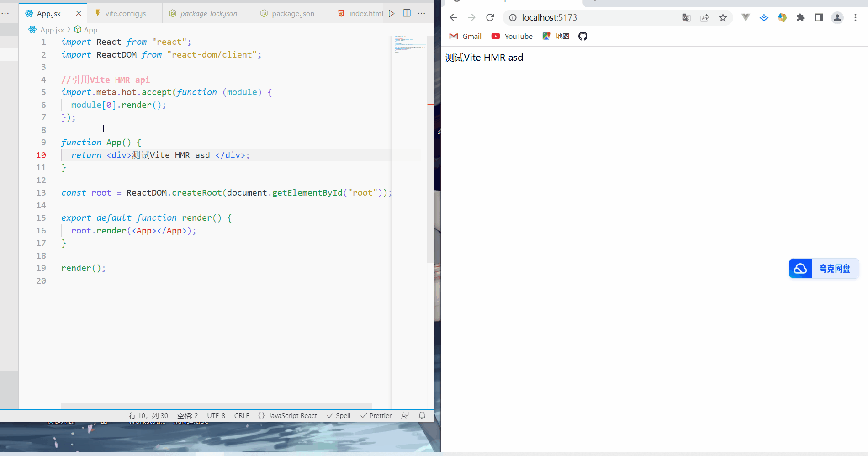This screenshot has height=456, width=868.
Task: Toggle Prettier formatter in status bar
Action: click(x=376, y=415)
